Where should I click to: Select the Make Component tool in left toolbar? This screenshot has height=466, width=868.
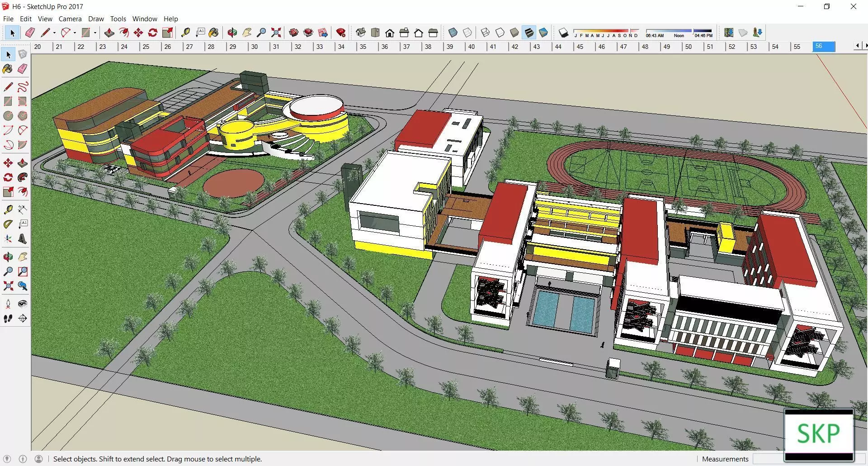[23, 54]
